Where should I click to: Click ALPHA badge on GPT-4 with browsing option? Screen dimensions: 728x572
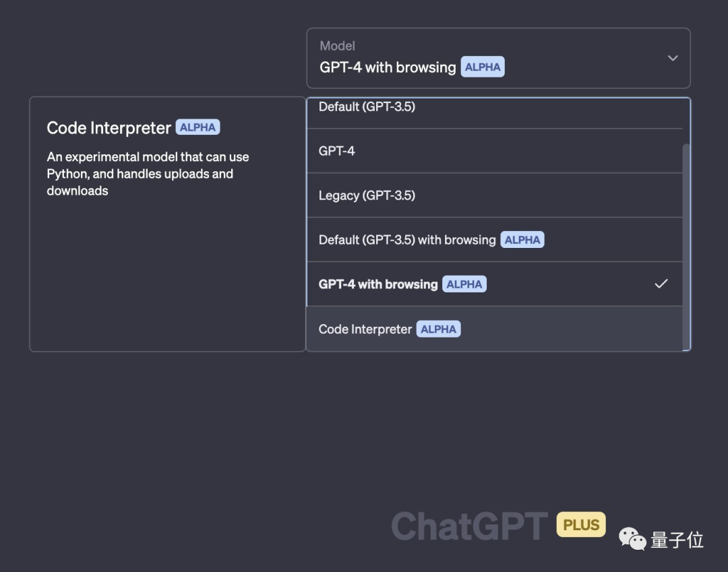coord(464,284)
